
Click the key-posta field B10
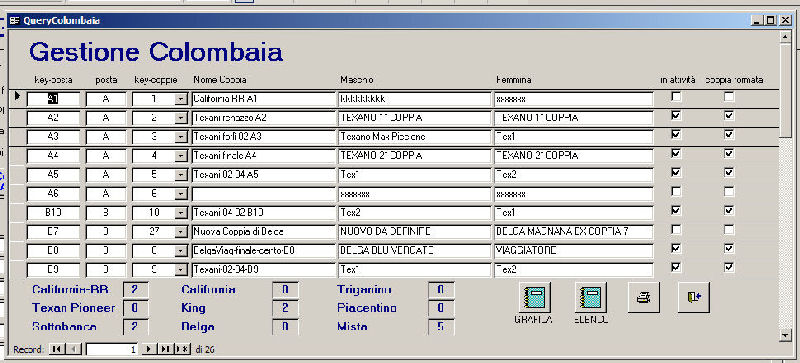[x=53, y=213]
